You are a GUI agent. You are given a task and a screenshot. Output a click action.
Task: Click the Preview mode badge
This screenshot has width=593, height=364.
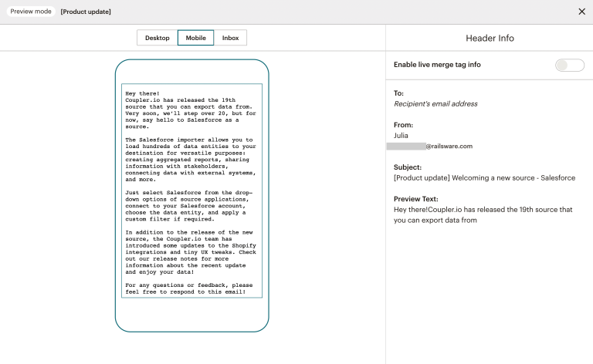(32, 12)
